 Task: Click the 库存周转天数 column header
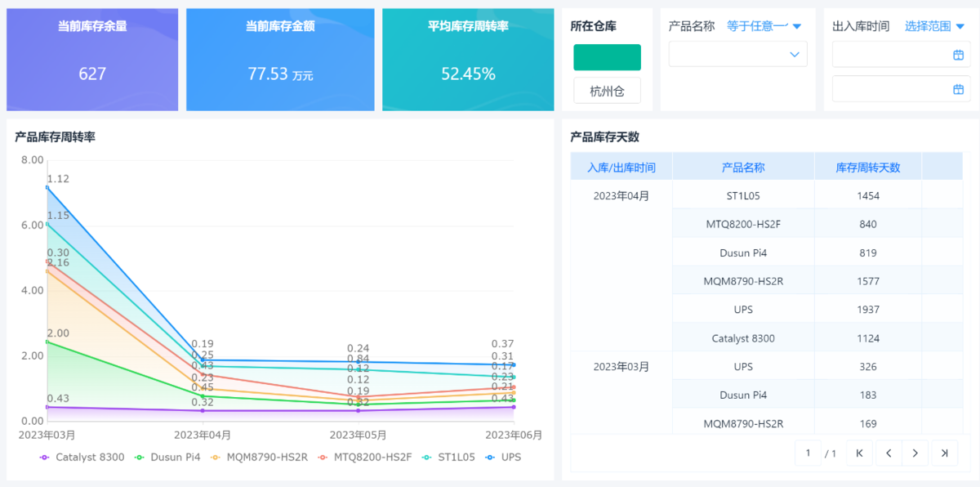(x=867, y=168)
